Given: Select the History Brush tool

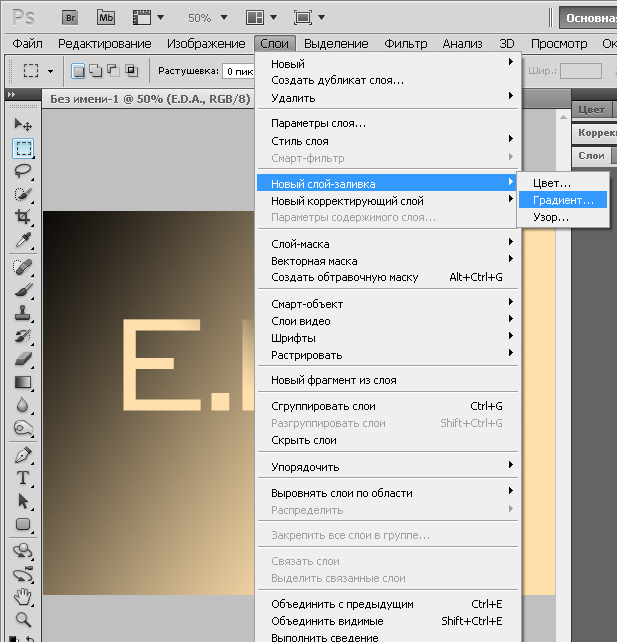Looking at the screenshot, I should [x=23, y=336].
